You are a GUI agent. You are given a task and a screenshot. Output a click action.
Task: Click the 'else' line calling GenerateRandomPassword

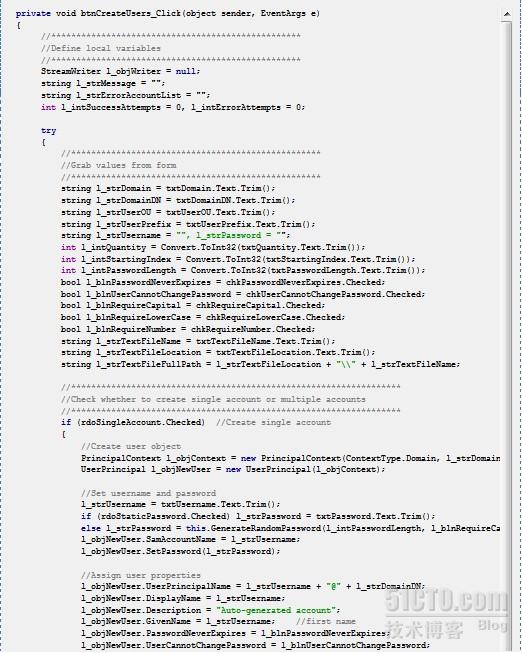click(x=291, y=528)
